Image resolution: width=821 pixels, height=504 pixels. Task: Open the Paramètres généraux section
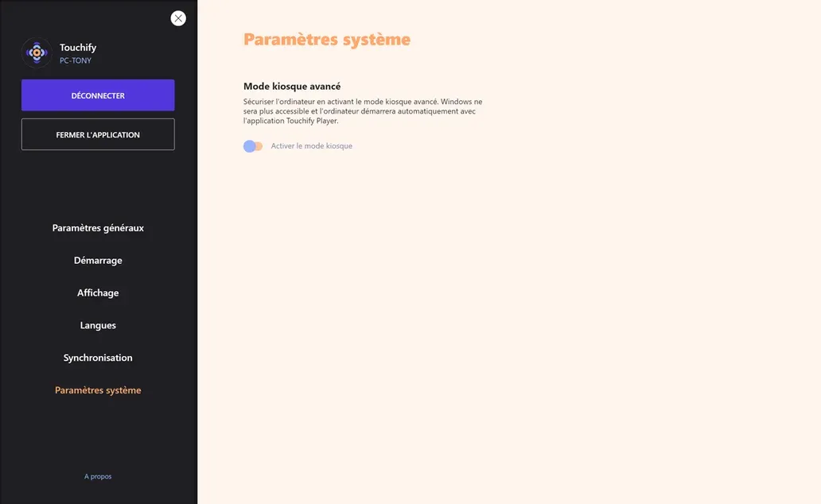point(98,227)
